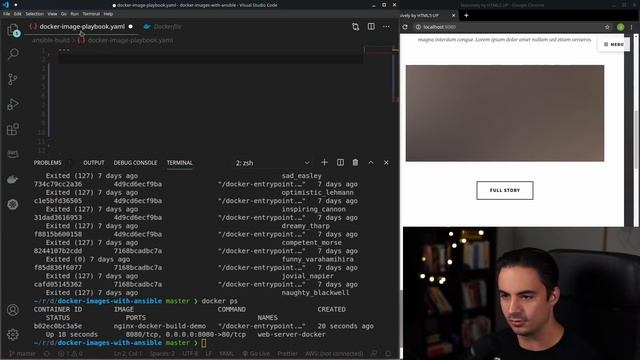Close the HTML5 UP Chrome tab

click(453, 16)
